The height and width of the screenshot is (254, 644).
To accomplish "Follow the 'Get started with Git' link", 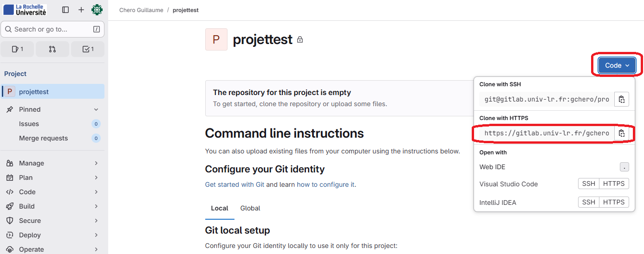I will pos(234,184).
